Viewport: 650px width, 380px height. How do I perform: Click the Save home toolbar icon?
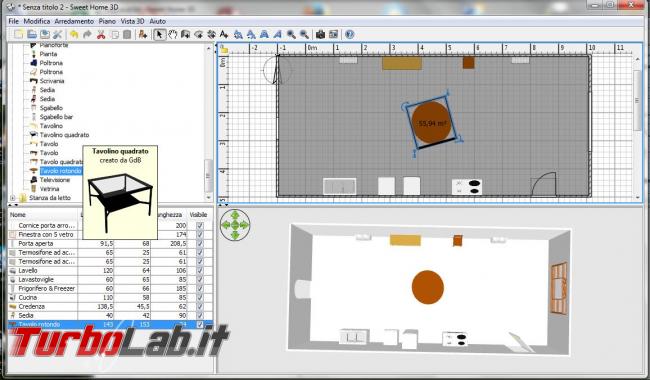pos(45,34)
